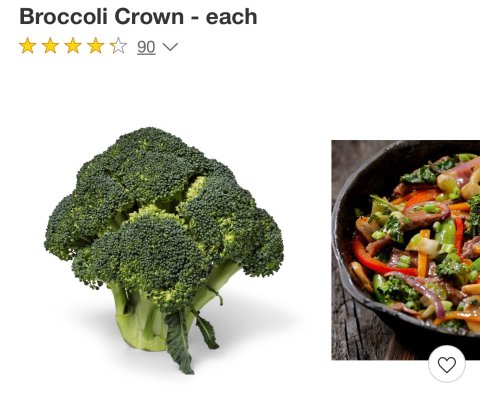Click the second gold rating star
This screenshot has height=406, width=480.
(50, 46)
